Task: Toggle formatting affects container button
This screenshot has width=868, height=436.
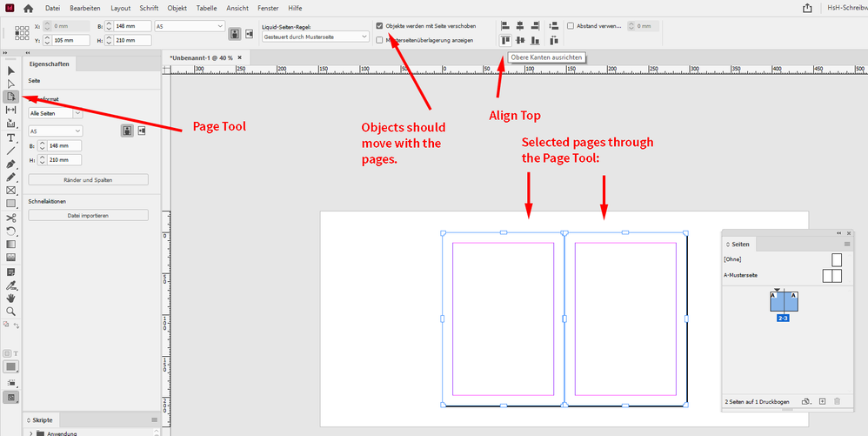Action: (x=8, y=353)
